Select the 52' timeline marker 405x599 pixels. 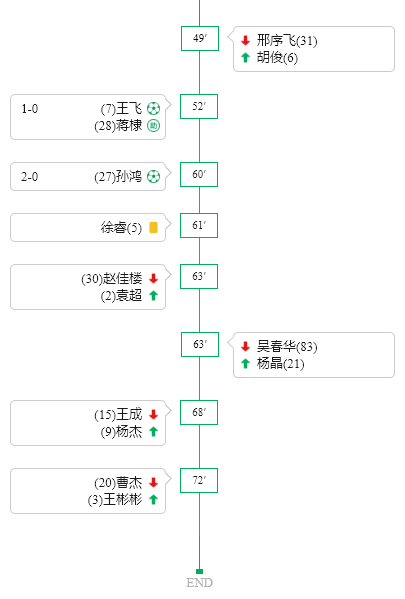(199, 106)
